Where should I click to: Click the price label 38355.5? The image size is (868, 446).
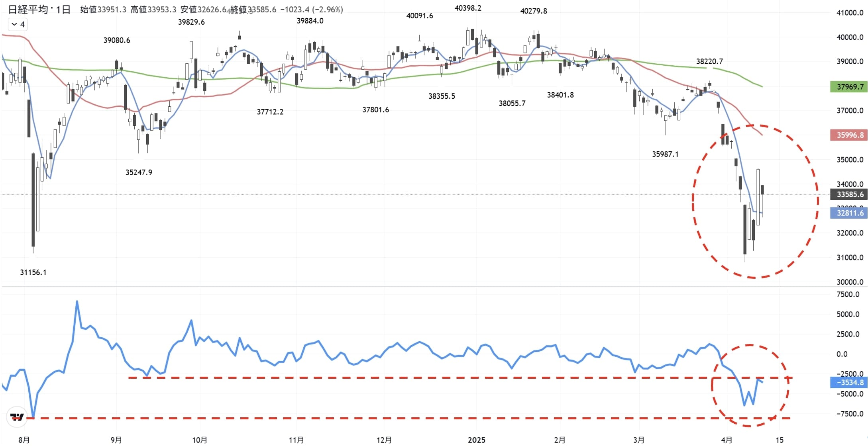442,96
